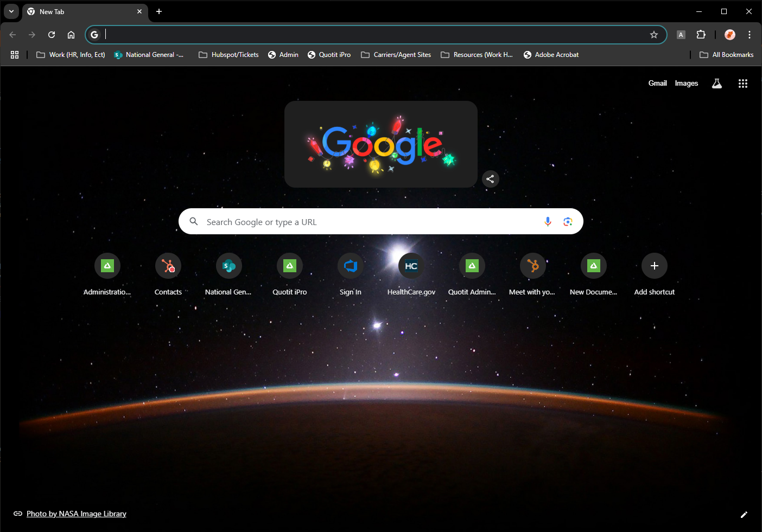Open a new tab
This screenshot has height=532, width=762.
[159, 11]
